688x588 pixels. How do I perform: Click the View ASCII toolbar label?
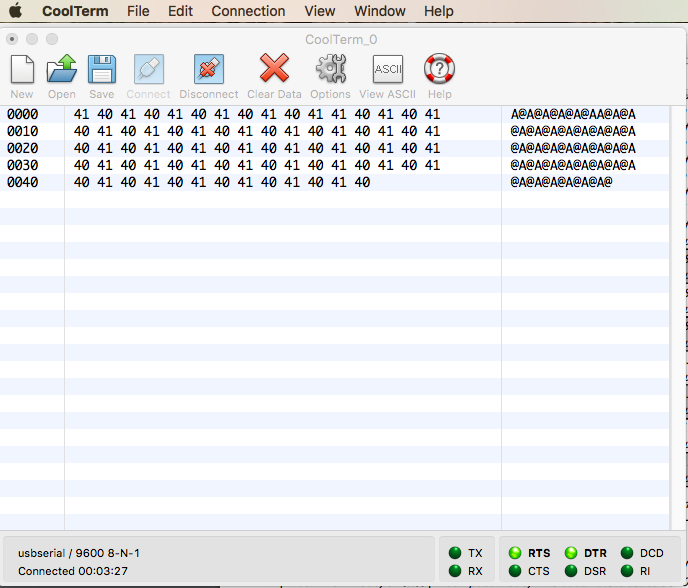click(387, 94)
